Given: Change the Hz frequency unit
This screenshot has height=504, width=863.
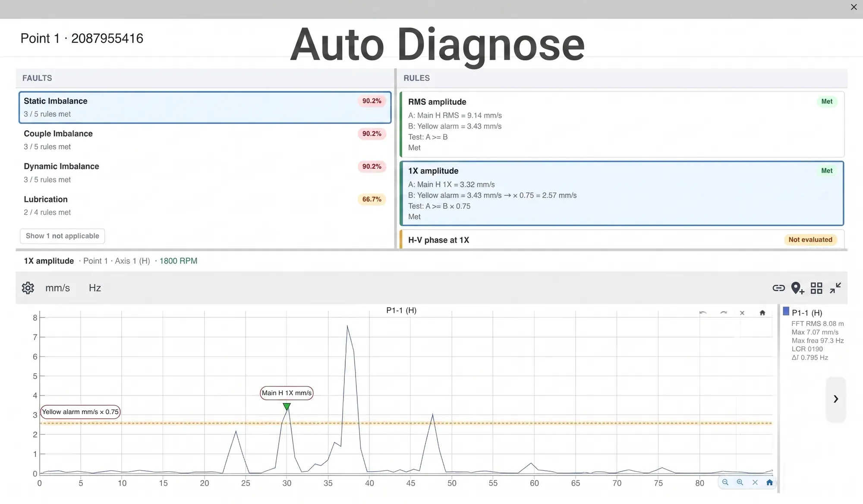Looking at the screenshot, I should point(95,288).
